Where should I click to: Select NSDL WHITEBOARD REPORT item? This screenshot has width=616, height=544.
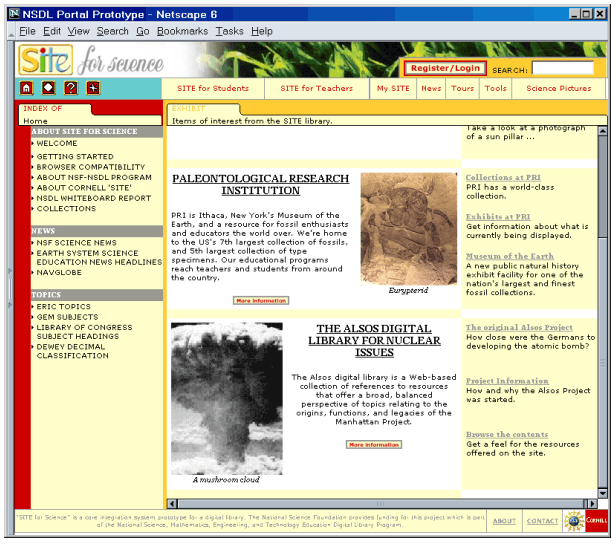click(94, 198)
